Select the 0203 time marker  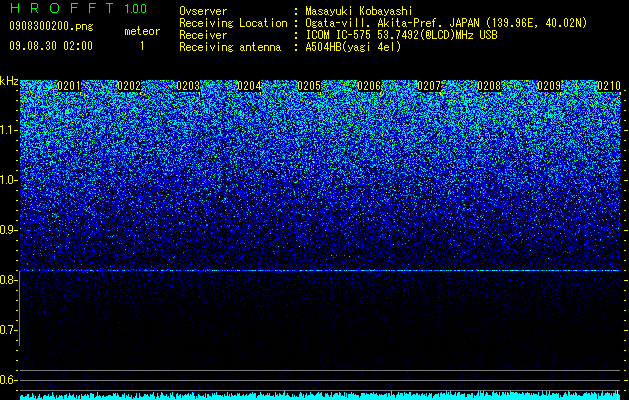pyautogui.click(x=188, y=86)
